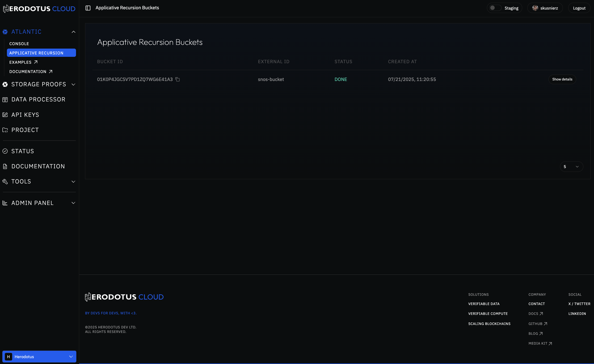This screenshot has width=594, height=364.
Task: Click the Data Processor book icon
Action: [5, 100]
